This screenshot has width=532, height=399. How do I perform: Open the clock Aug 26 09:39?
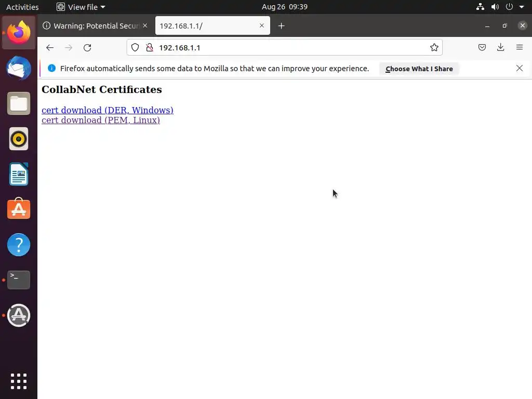[x=285, y=7]
